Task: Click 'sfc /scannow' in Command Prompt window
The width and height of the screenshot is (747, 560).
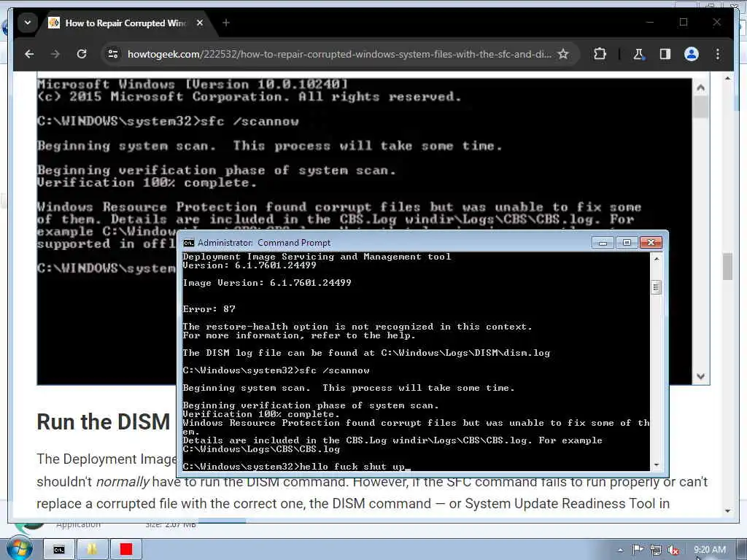Action: (334, 370)
